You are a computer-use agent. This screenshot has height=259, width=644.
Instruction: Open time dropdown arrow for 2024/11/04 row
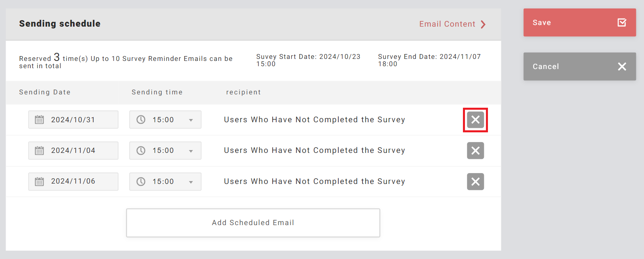191,151
